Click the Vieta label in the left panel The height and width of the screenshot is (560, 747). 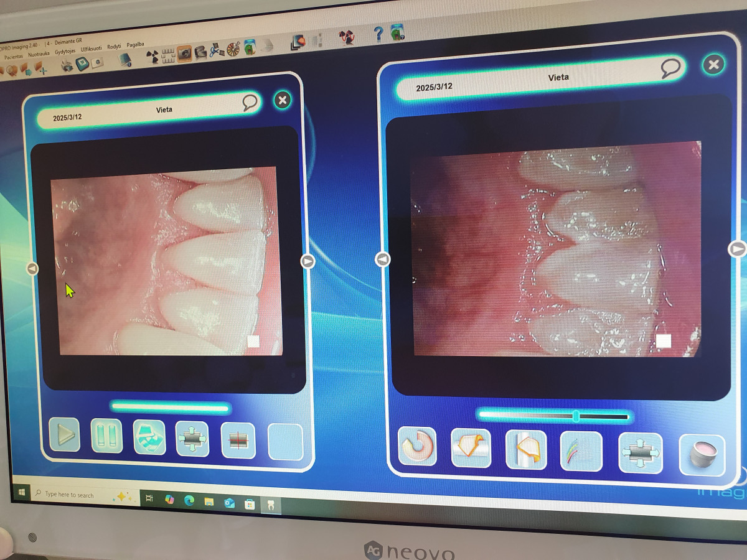pyautogui.click(x=164, y=110)
